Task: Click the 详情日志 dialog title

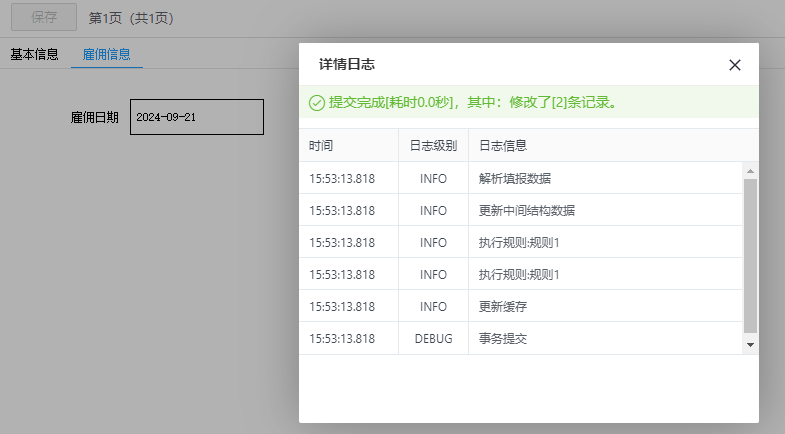Action: 347,65
